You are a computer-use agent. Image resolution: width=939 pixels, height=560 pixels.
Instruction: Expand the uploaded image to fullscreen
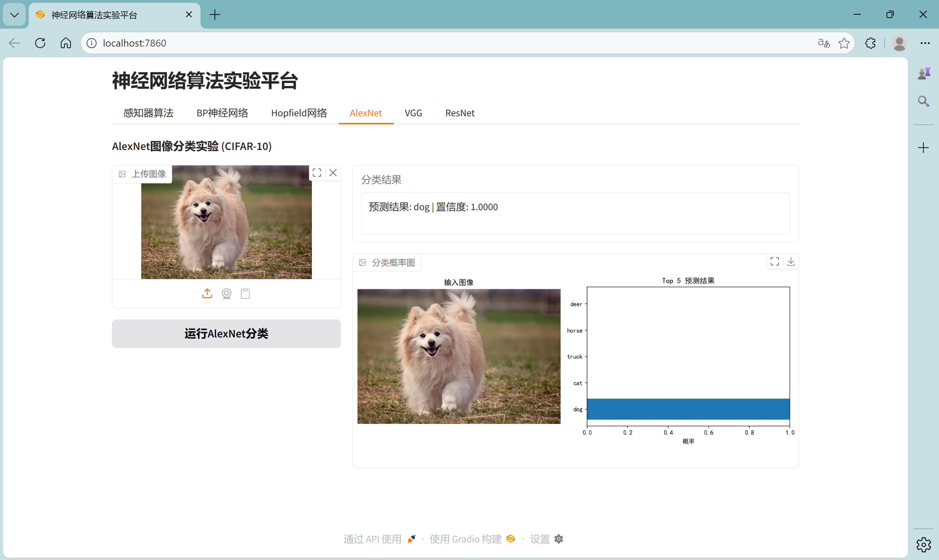[317, 173]
